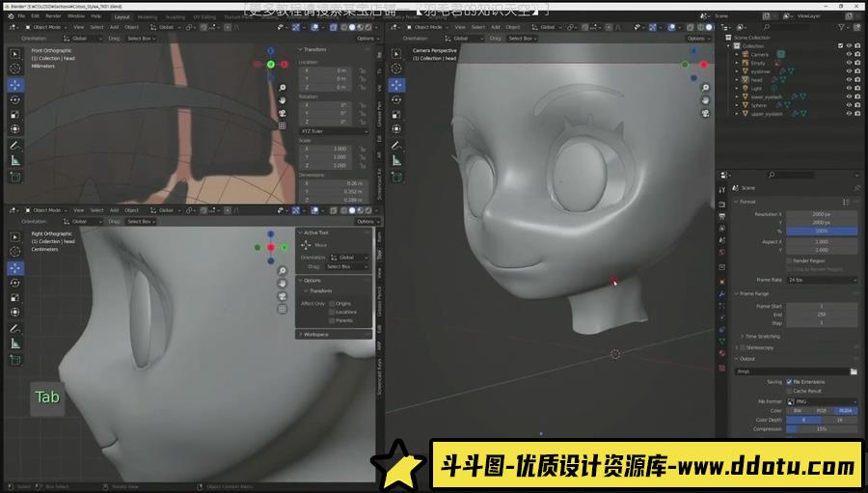Set Color Depth to 16
Screen dimensions: 868x493
point(840,420)
